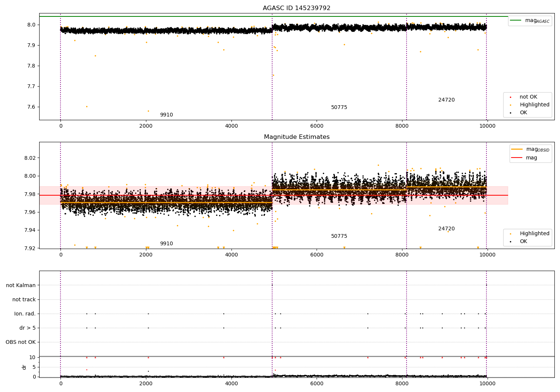Click the mag AGASC legend label
The height and width of the screenshot is (392, 560).
[537, 21]
